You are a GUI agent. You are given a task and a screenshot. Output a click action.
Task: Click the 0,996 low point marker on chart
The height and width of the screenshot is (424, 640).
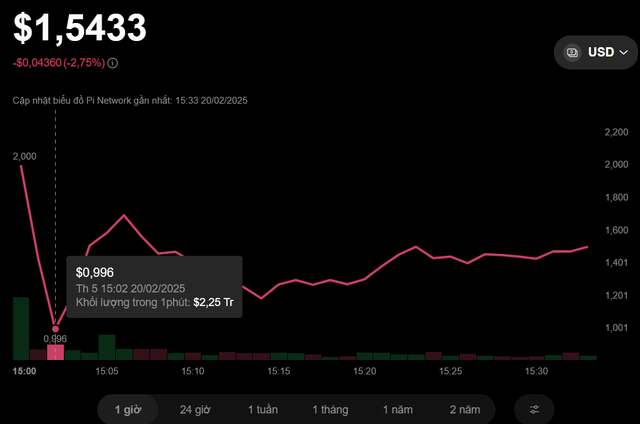(55, 328)
